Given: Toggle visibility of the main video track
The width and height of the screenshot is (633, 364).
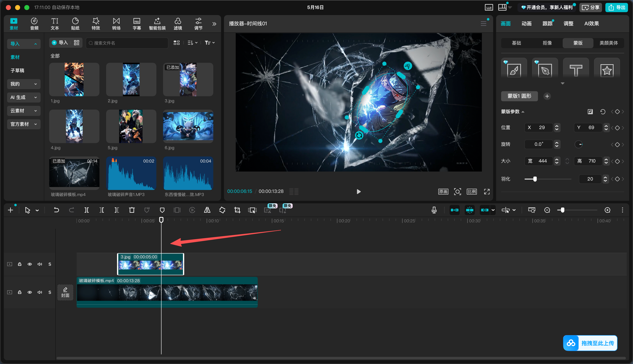Looking at the screenshot, I should click(30, 292).
